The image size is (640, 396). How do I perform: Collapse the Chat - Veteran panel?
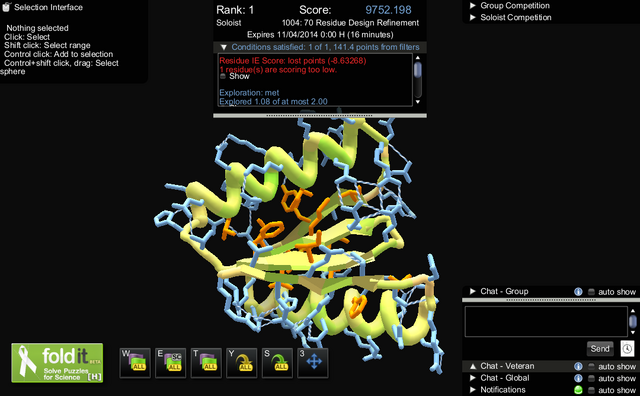473,366
